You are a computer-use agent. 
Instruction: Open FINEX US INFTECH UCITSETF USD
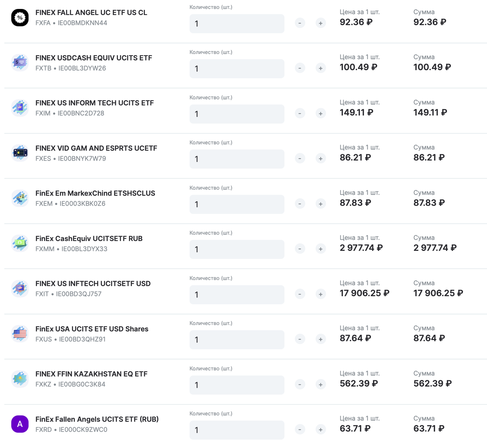point(93,284)
